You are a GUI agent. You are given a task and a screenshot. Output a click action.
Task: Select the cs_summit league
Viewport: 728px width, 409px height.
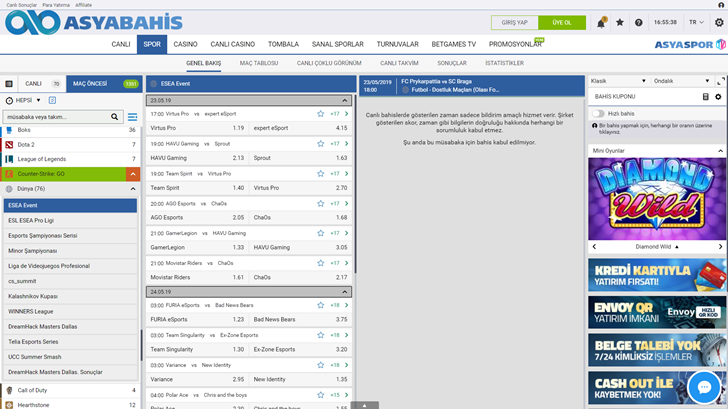point(71,281)
